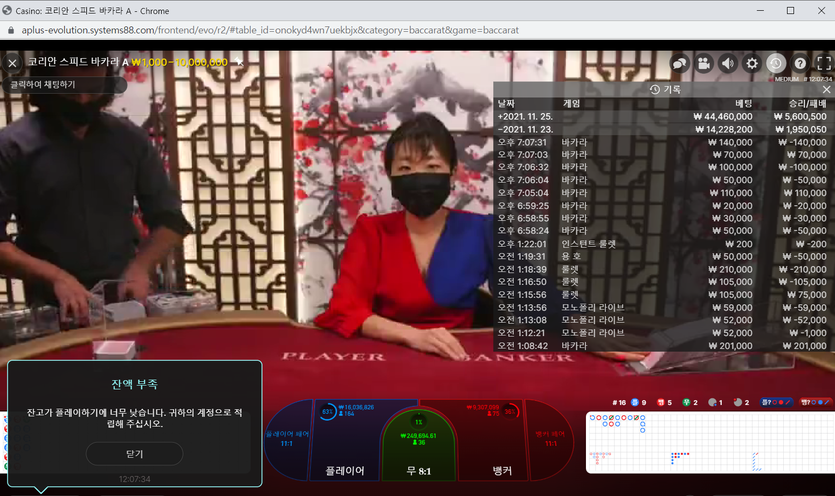Click the 플? player prediction button
The width and height of the screenshot is (835, 496).
pyautogui.click(x=776, y=402)
